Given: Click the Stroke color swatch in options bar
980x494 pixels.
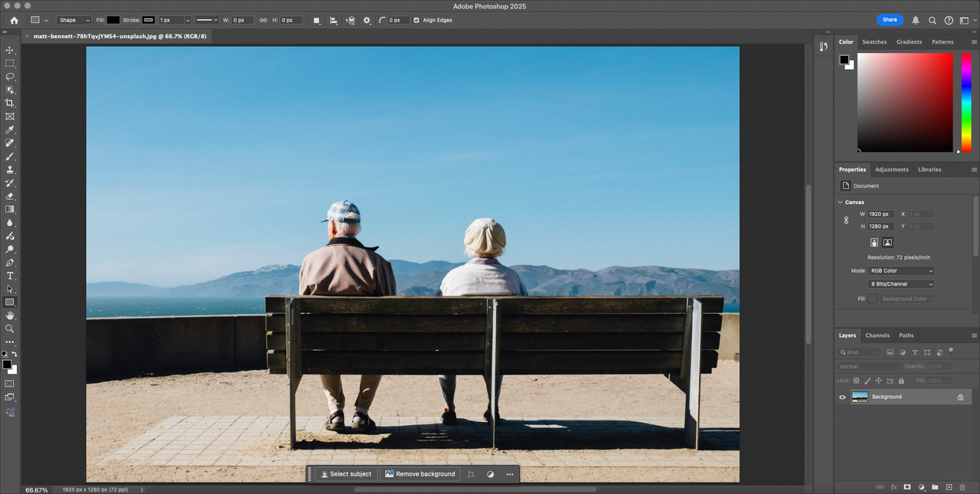Looking at the screenshot, I should click(x=149, y=20).
